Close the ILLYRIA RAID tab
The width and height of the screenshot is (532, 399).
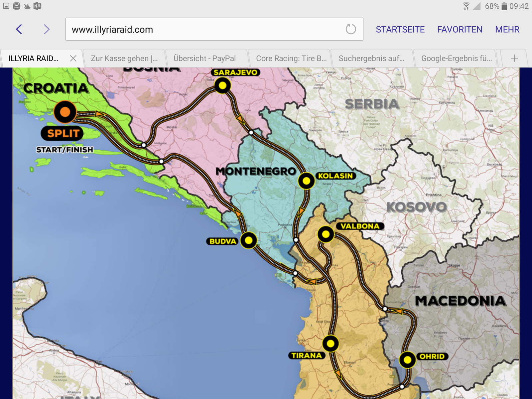73,59
